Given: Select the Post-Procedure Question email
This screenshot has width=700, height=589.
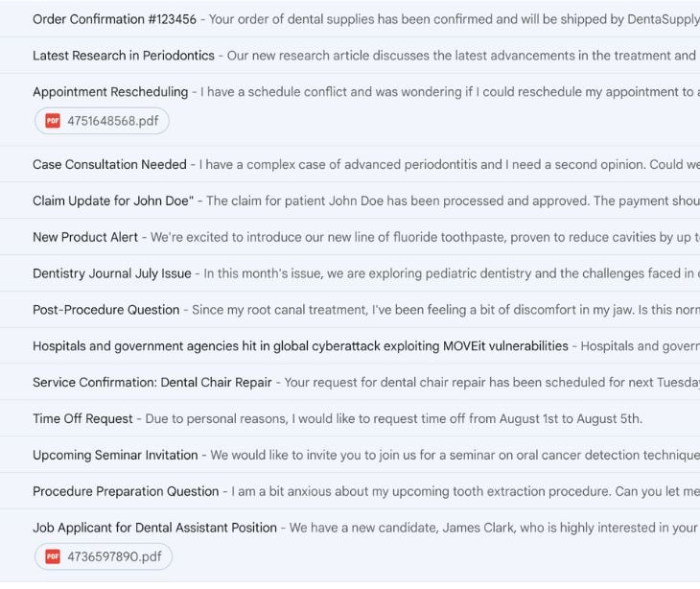Looking at the screenshot, I should click(x=105, y=310).
